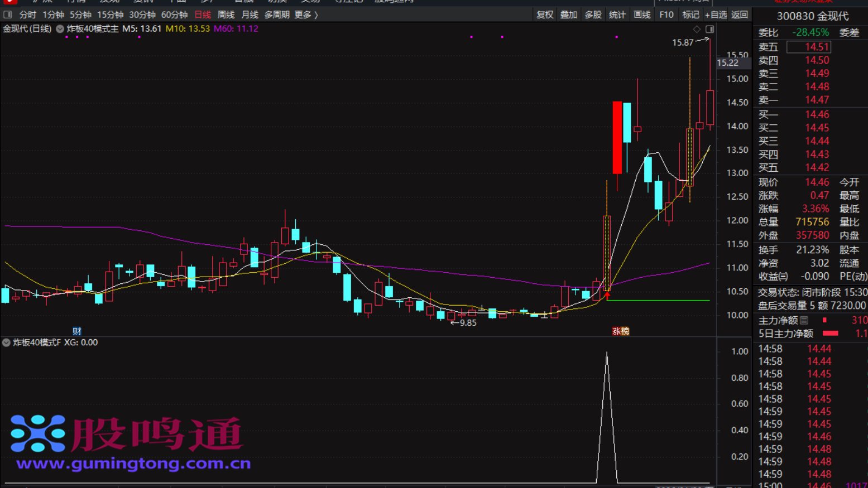Click the 复权 adjustment button
Viewport: 868px width, 488px height.
[544, 15]
